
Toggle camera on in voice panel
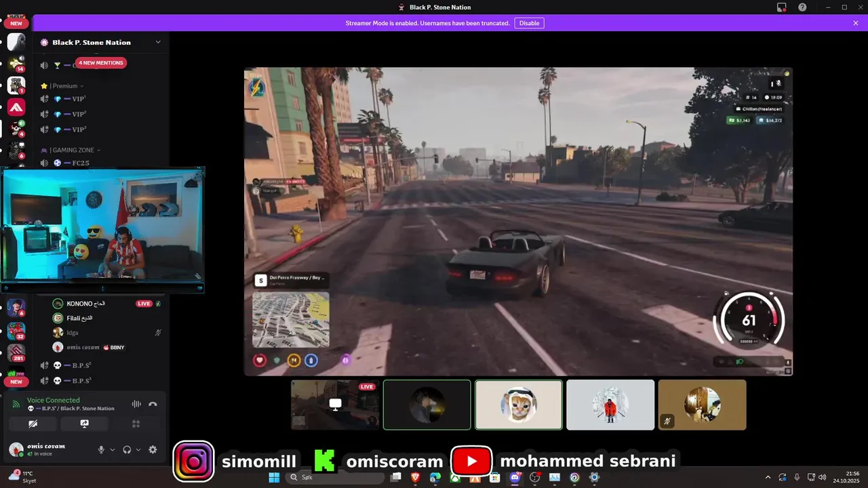[x=33, y=424]
